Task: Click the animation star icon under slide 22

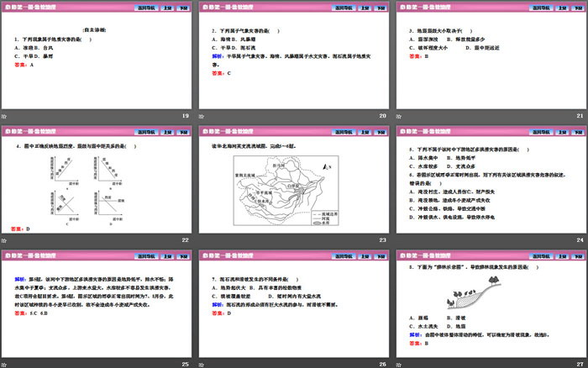Action: (x=3, y=241)
